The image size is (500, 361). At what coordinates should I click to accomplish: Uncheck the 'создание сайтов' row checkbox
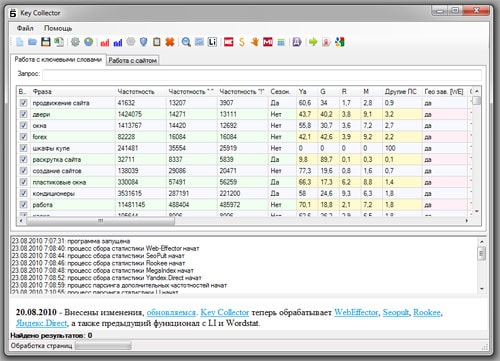pos(23,171)
